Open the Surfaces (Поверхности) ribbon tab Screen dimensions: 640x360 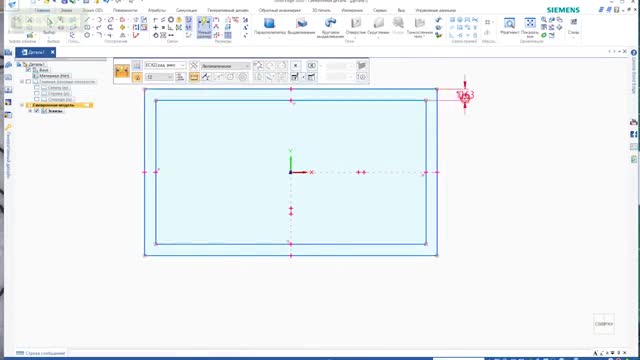point(125,10)
